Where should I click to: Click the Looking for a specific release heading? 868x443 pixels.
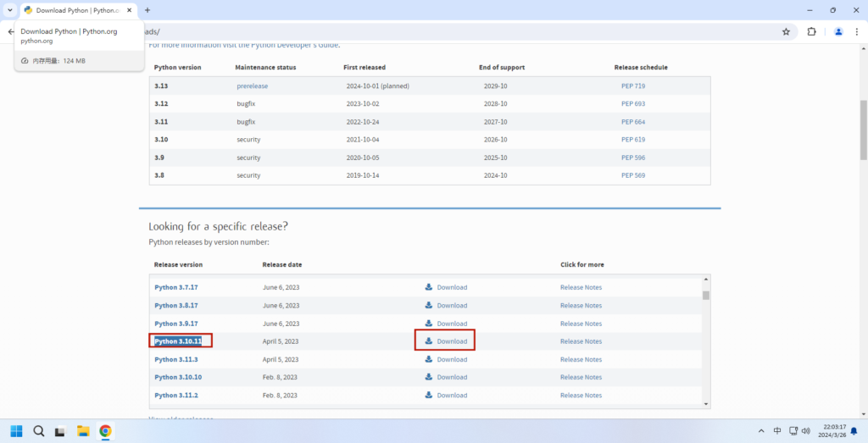click(x=218, y=227)
